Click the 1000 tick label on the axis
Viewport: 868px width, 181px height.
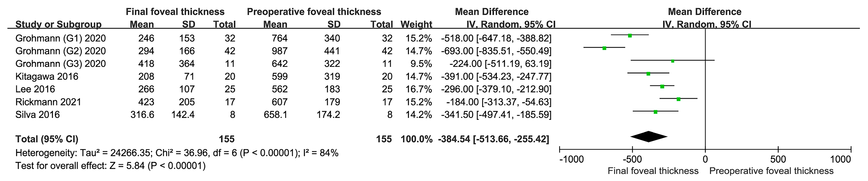(x=840, y=159)
